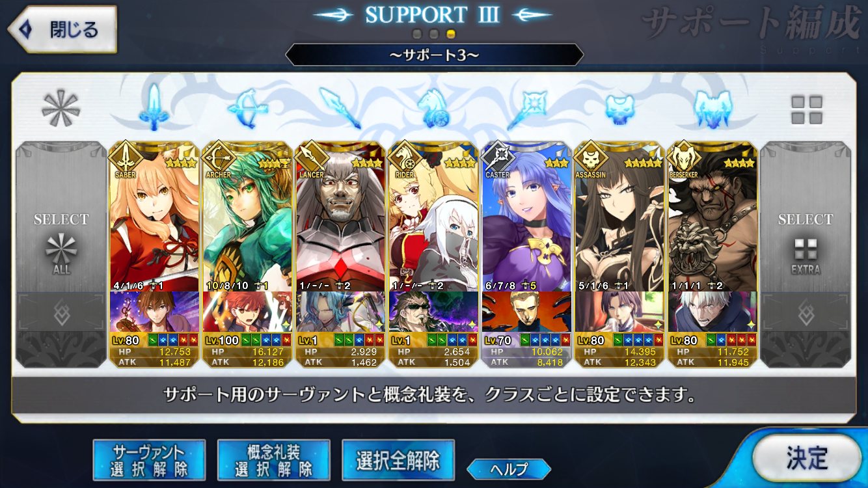Open the empty ALL SELECT slot
The width and height of the screenshot is (868, 488).
pos(61,254)
